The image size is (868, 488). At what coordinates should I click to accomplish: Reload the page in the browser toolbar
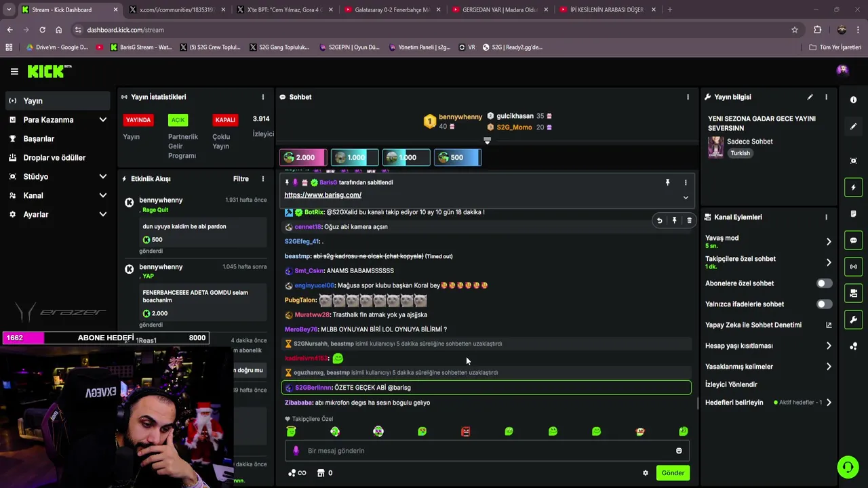(42, 30)
